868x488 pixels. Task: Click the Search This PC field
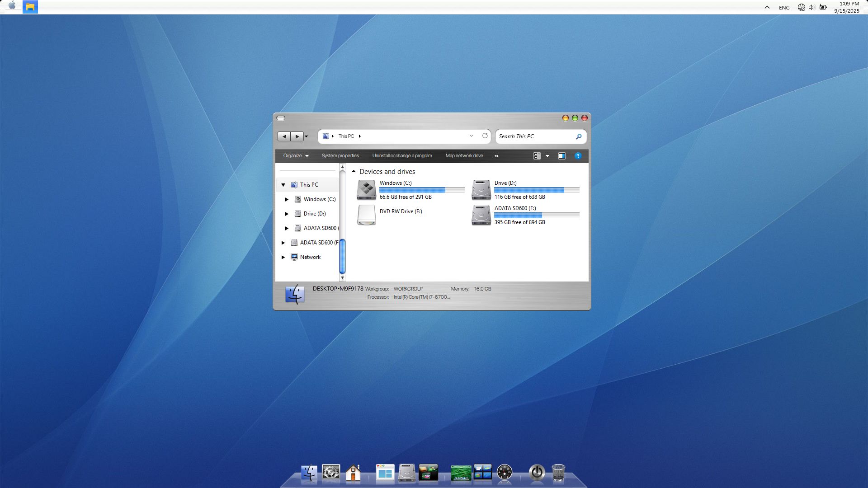(535, 136)
